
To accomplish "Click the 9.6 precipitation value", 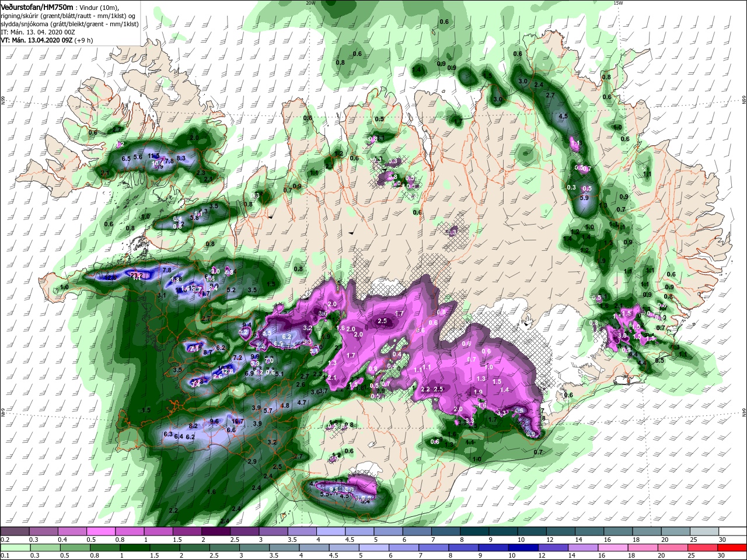I will click(214, 421).
